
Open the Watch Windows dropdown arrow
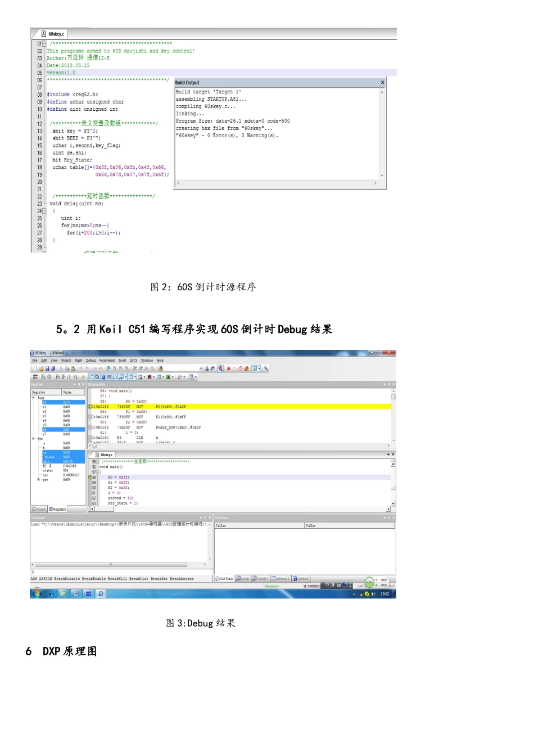click(x=125, y=377)
